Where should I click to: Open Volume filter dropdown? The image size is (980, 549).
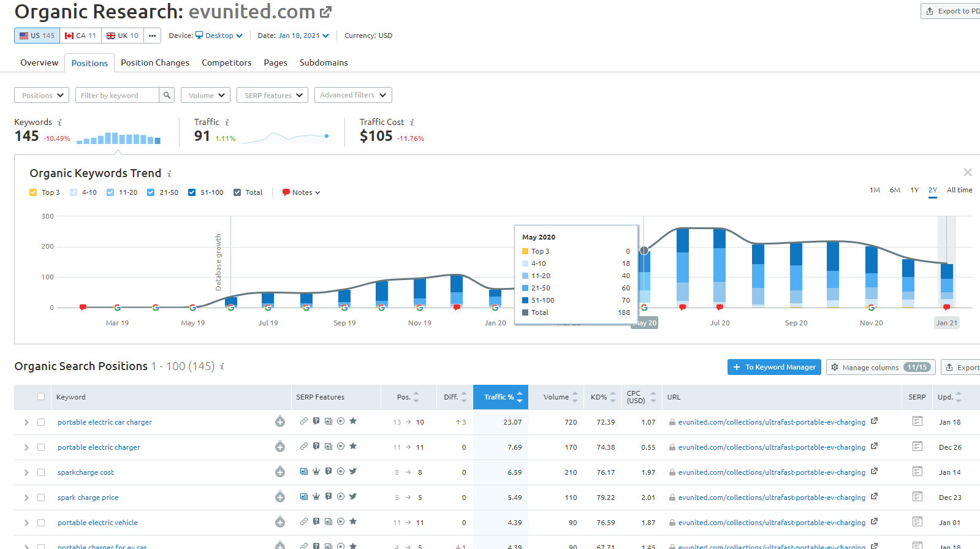205,95
